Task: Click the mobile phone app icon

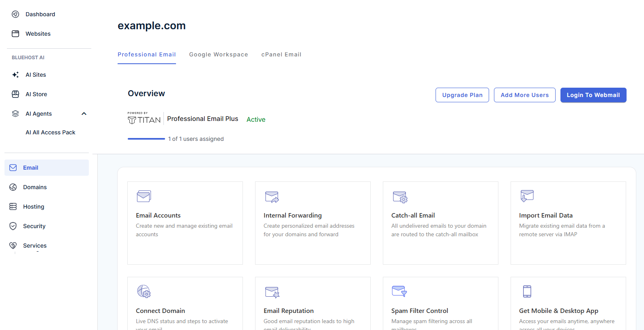Action: (527, 291)
